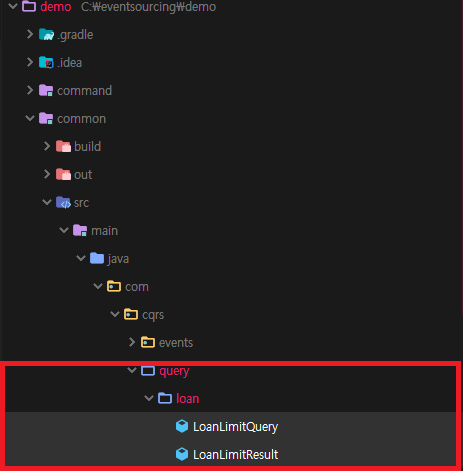Expand the events package chevron
463x471 pixels.
pyautogui.click(x=132, y=342)
